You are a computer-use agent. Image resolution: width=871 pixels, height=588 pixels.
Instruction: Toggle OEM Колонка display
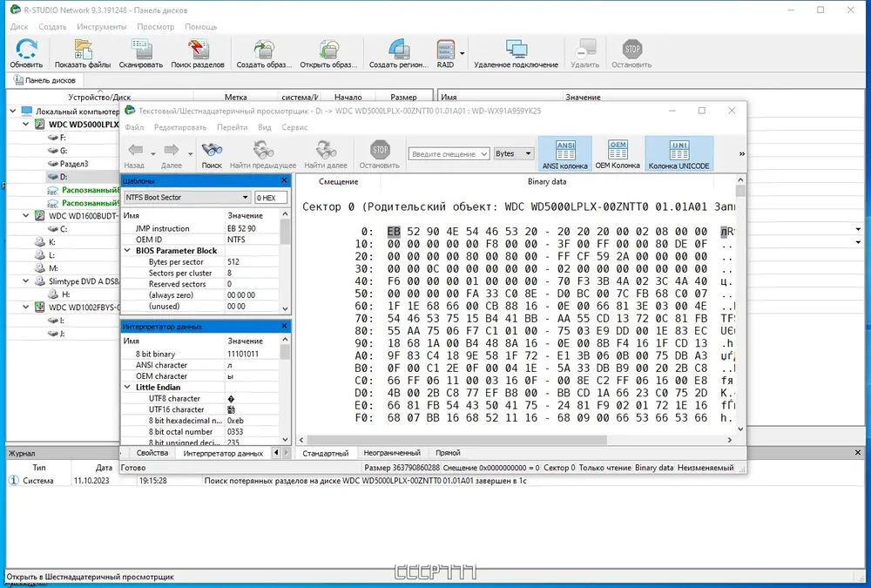click(618, 153)
